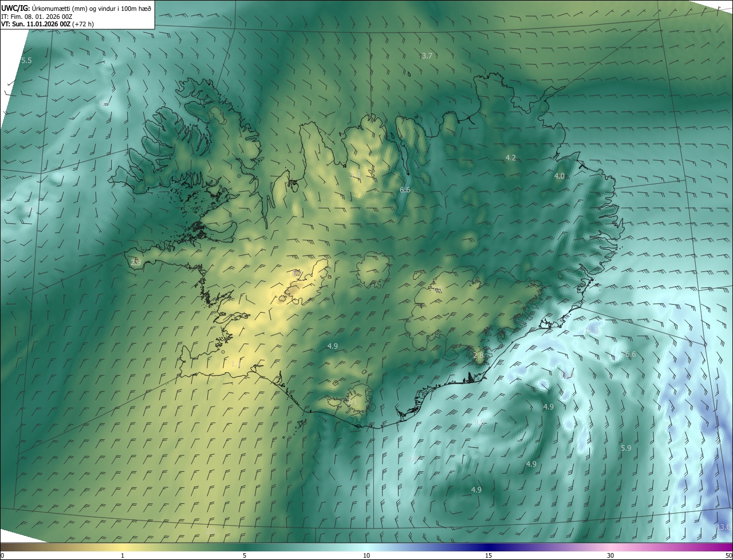Click the 5 tick label on color scale
The height and width of the screenshot is (560, 733).
pos(245,555)
